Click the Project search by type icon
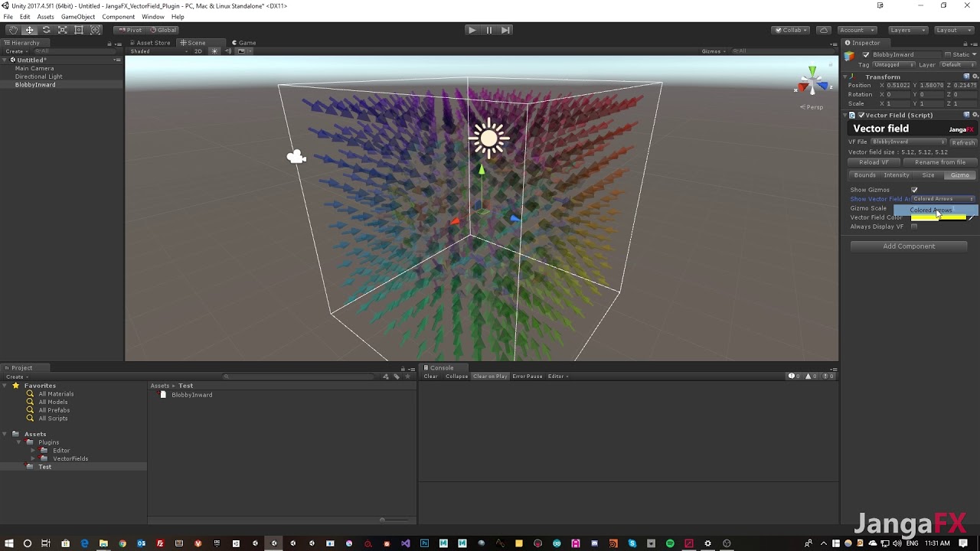Screen dimensions: 980x551 click(386, 377)
